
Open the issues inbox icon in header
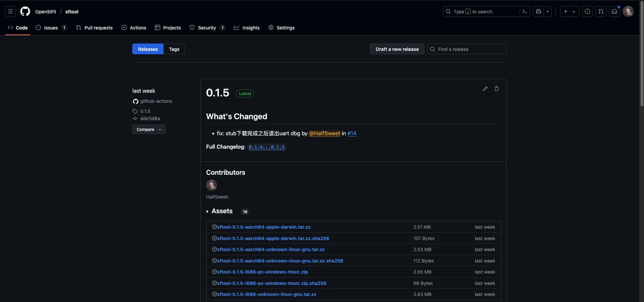pyautogui.click(x=587, y=12)
